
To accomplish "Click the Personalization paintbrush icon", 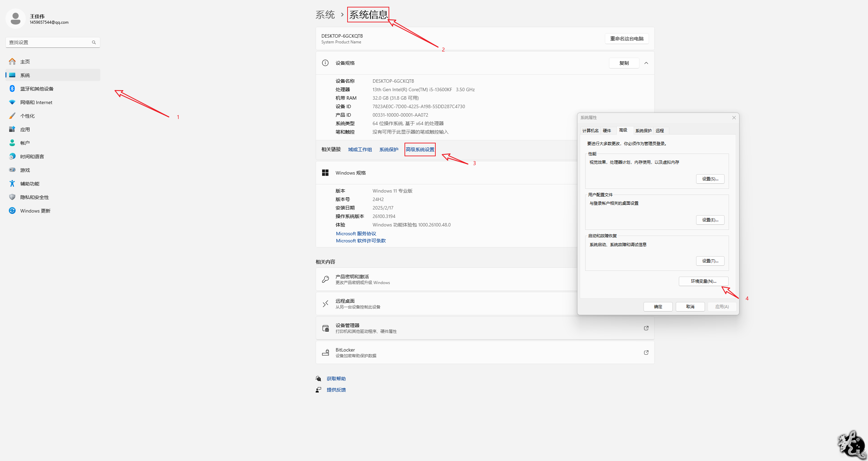I will [12, 116].
